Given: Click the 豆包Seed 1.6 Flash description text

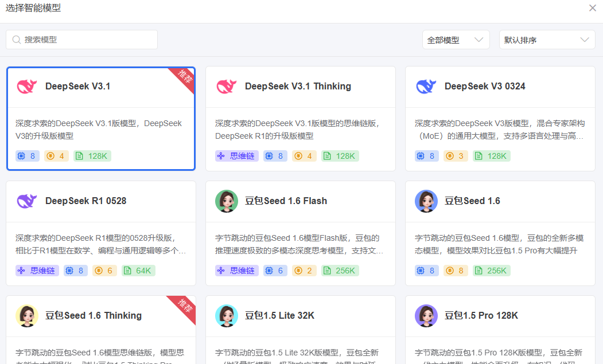Looking at the screenshot, I should click(x=299, y=244).
